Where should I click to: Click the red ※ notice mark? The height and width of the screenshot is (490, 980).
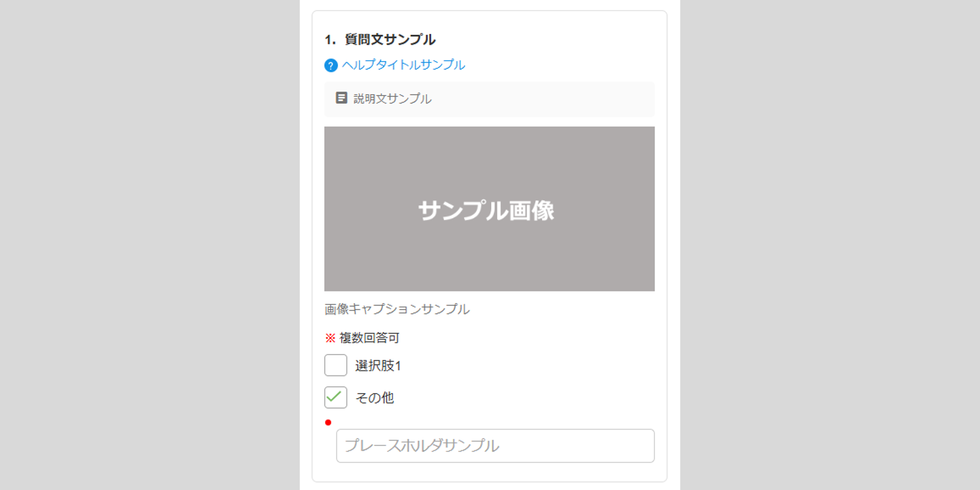tap(330, 338)
